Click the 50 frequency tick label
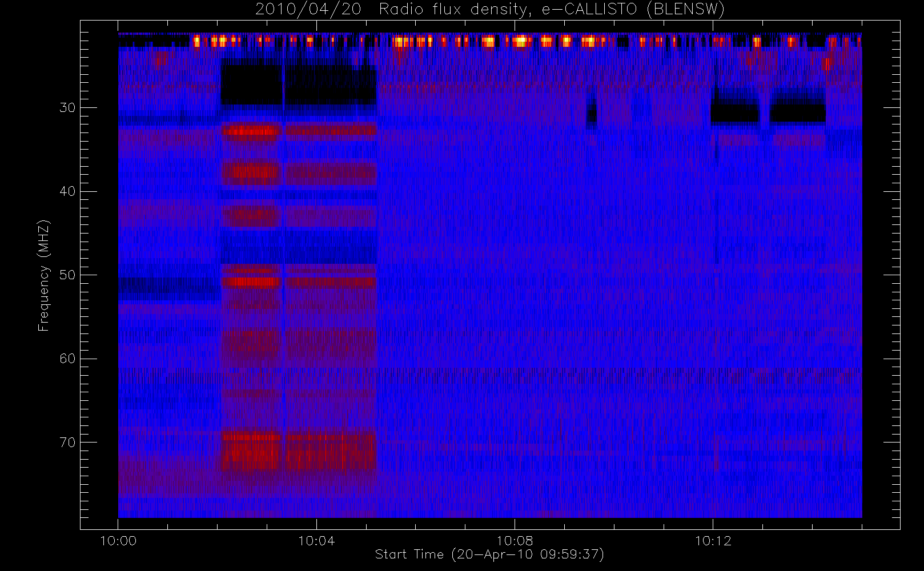Image resolution: width=924 pixels, height=571 pixels. pos(67,275)
